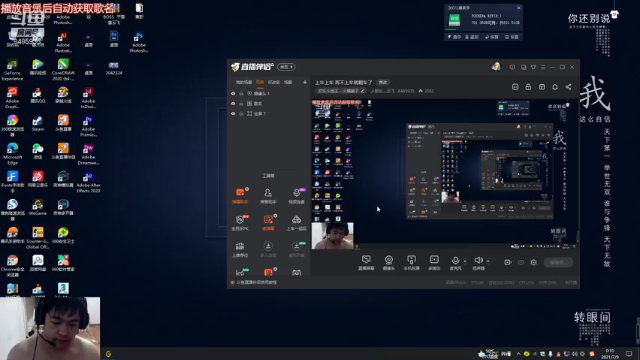Click the notification bell icon
This screenshot has width=640, height=360.
[x=555, y=87]
